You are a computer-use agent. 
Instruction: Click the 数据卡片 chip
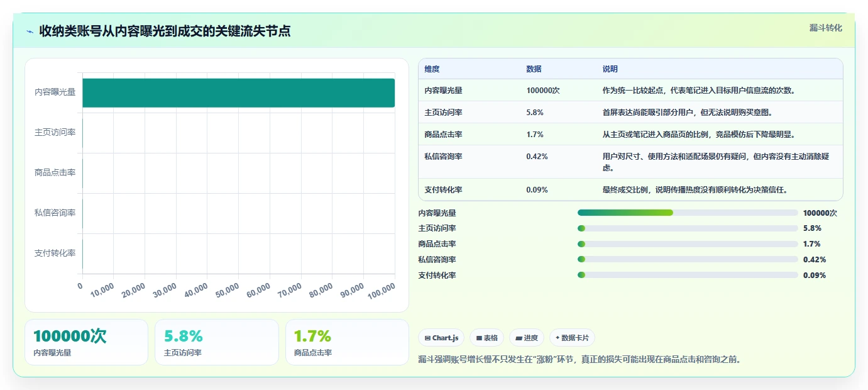pos(572,338)
